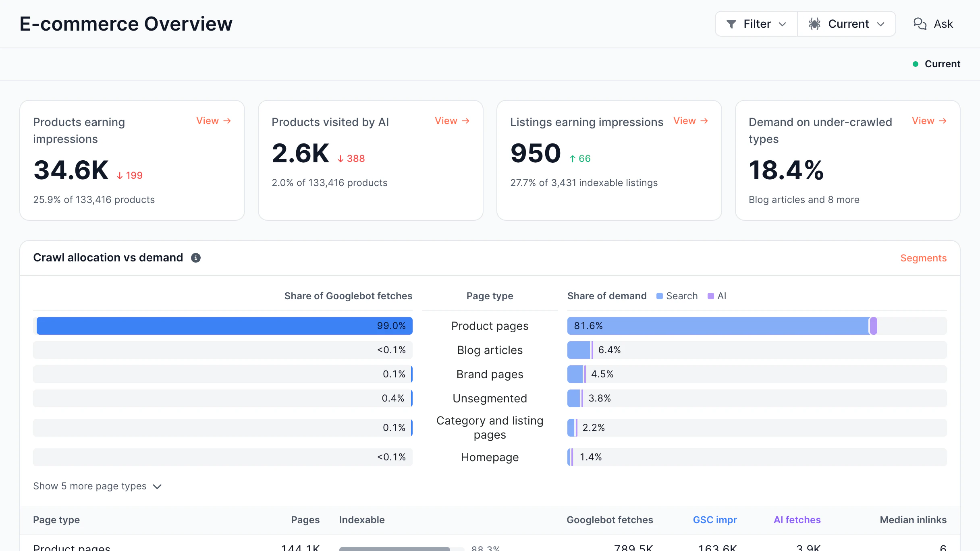
Task: Click the Unsegmented row label
Action: (490, 398)
